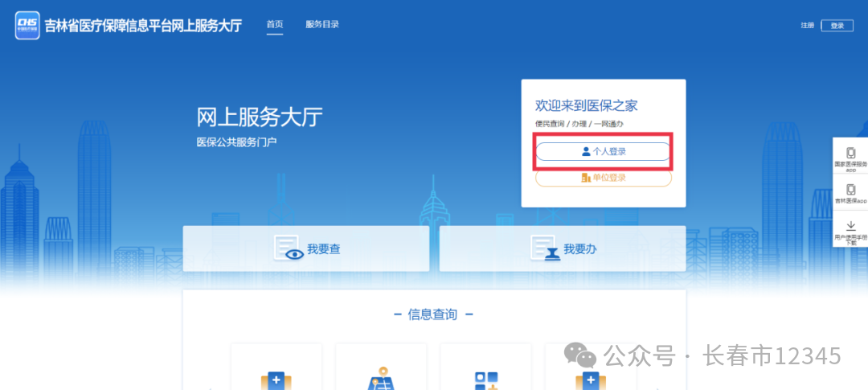This screenshot has height=390, width=868.
Task: Click the 用户使用手册下载 download icon
Action: coord(850,226)
